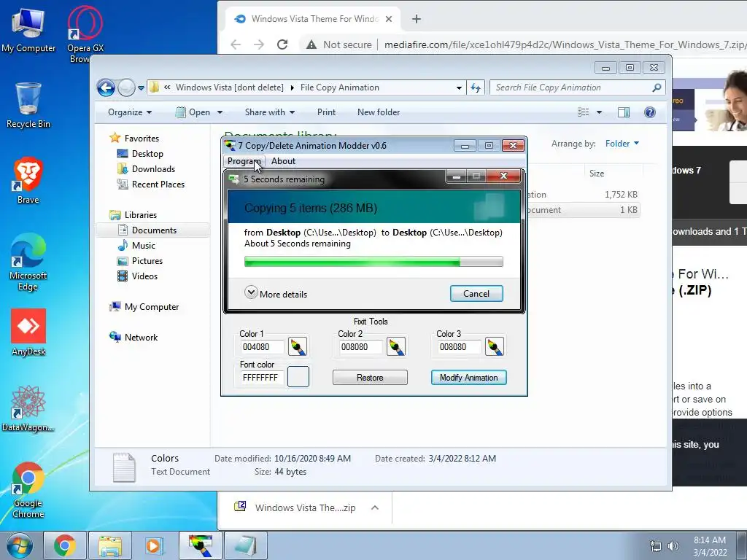This screenshot has width=747, height=560.
Task: Click the Animation Modder title bar icon
Action: point(230,145)
